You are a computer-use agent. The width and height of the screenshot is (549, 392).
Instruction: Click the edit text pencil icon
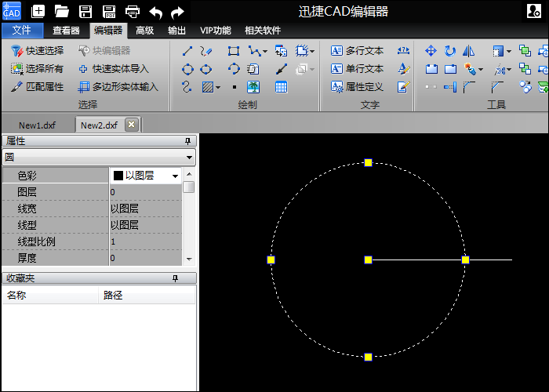tap(403, 87)
